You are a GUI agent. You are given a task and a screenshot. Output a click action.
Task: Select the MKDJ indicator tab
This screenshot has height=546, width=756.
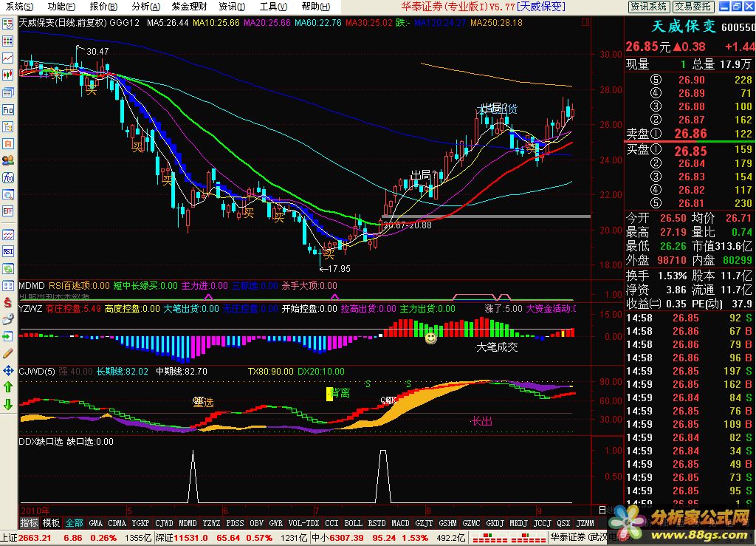pos(518,523)
